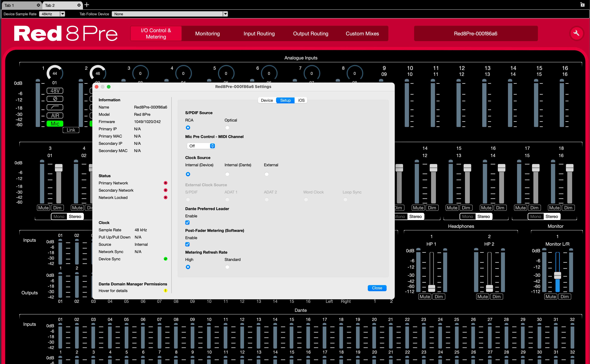Open the Custom Mixes page

(x=362, y=33)
